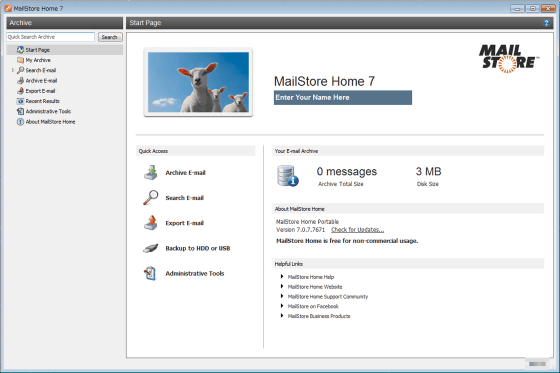Image resolution: width=560 pixels, height=373 pixels.
Task: Open the MailStore Home Help link
Action: pos(311,277)
